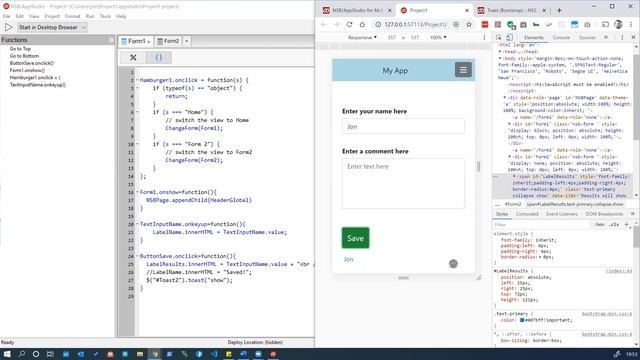Viewport: 640px width, 360px height.
Task: Close the Functions panel
Action: tap(111, 40)
